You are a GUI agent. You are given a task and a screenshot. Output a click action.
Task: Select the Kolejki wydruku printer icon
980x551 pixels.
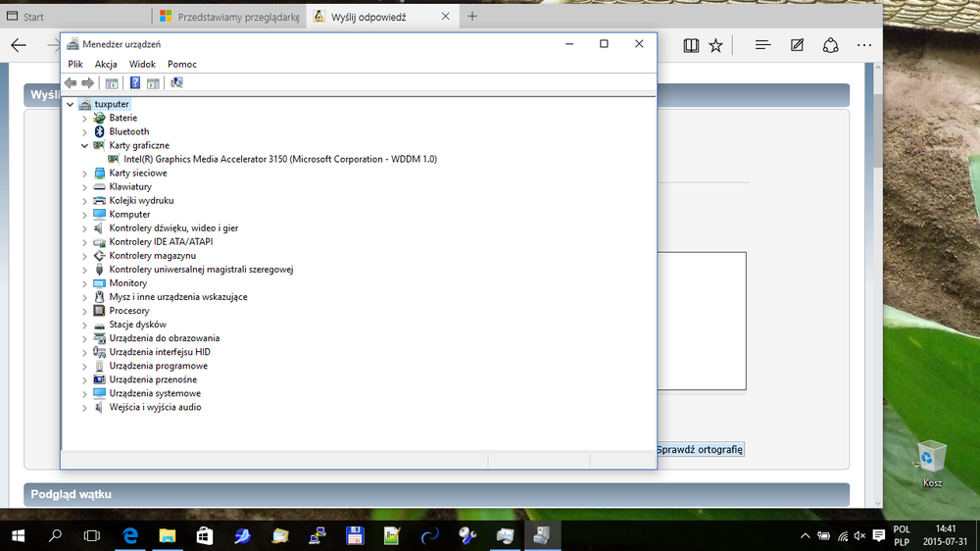pos(99,200)
